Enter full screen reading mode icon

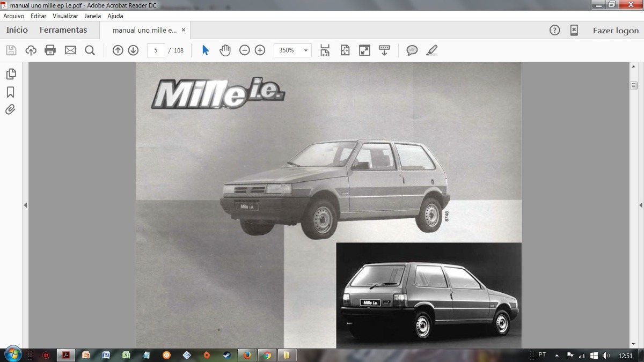click(x=364, y=50)
